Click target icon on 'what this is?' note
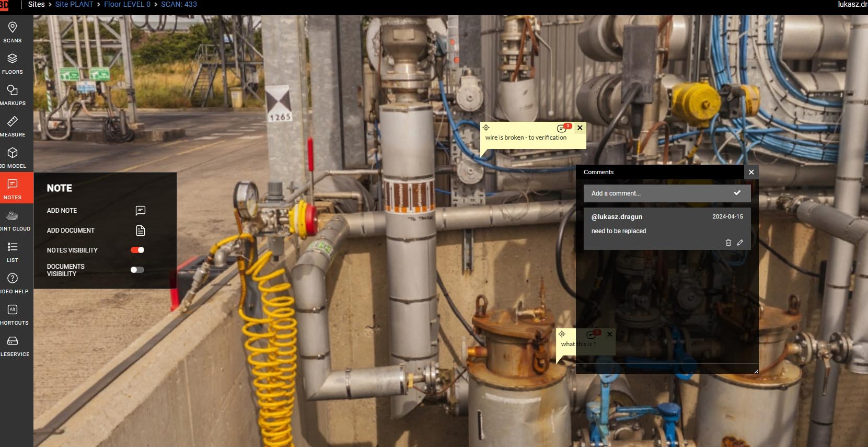 pyautogui.click(x=562, y=334)
